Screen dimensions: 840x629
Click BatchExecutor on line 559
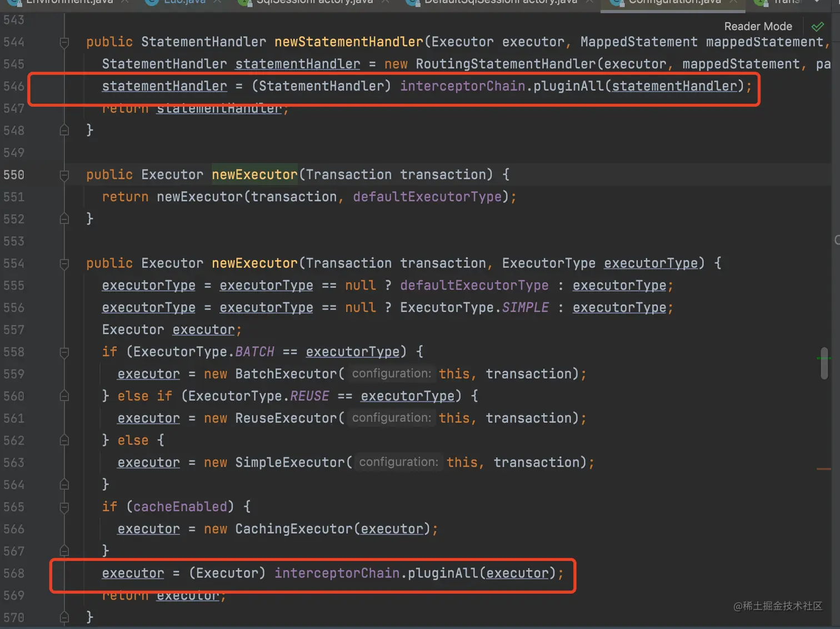click(286, 373)
